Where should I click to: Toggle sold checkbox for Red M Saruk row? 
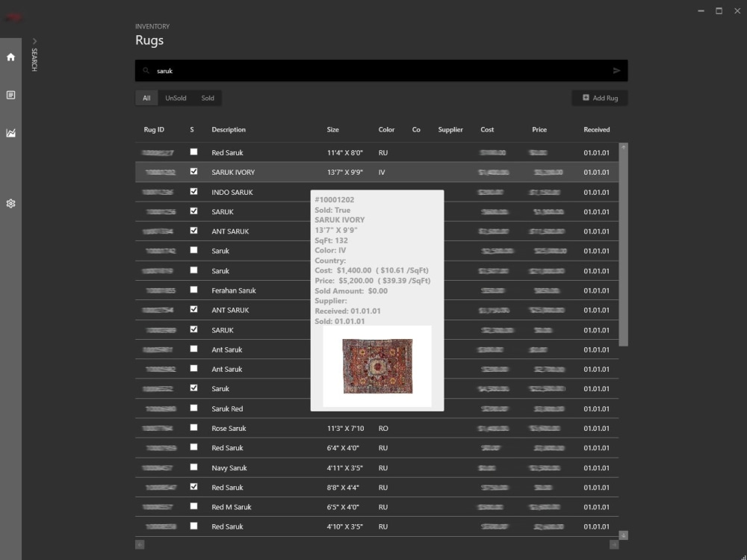(x=193, y=506)
